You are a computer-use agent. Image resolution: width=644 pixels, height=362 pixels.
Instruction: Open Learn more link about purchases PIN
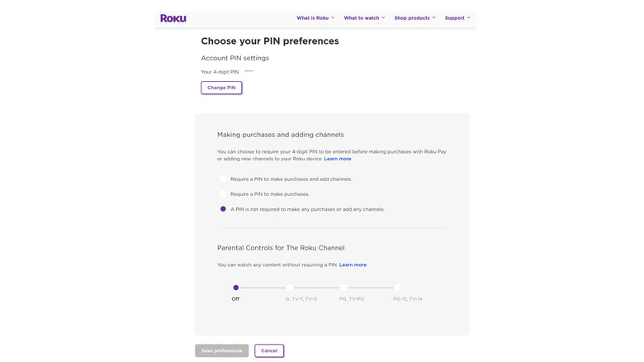338,159
